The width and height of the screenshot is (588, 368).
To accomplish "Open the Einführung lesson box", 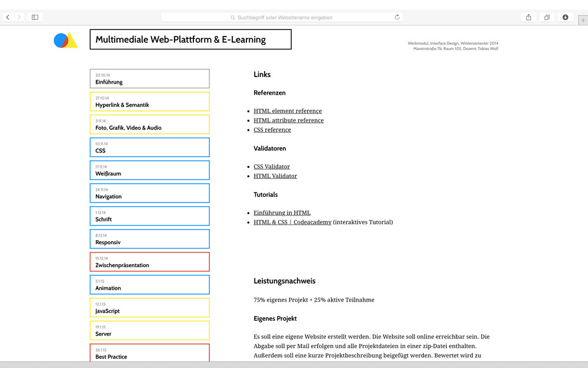I will tap(149, 79).
